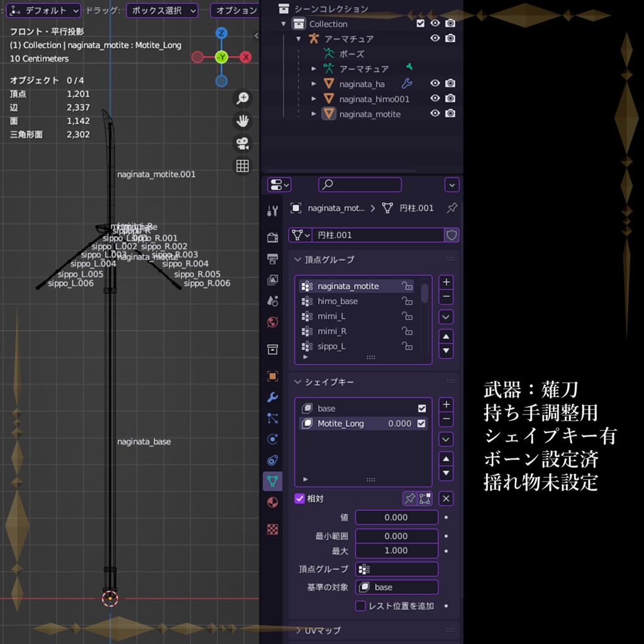Open the World properties tab
Image resolution: width=644 pixels, height=644 pixels.
point(272,322)
